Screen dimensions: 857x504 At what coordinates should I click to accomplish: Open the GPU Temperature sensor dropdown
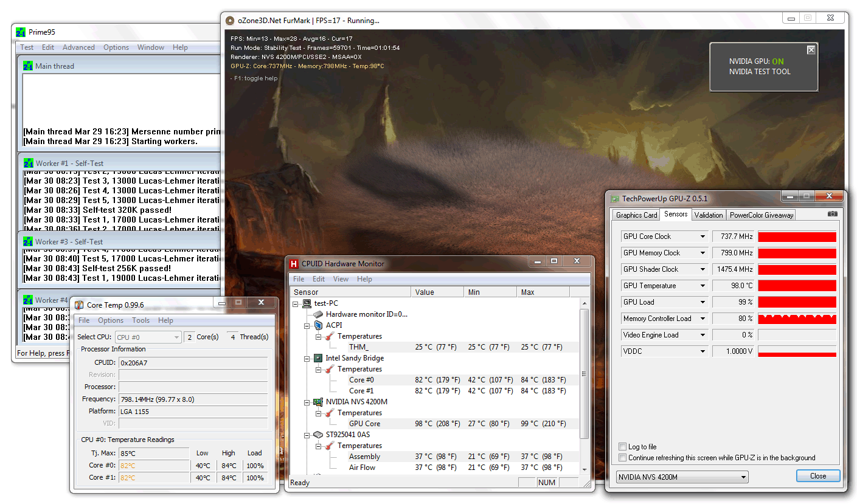703,286
